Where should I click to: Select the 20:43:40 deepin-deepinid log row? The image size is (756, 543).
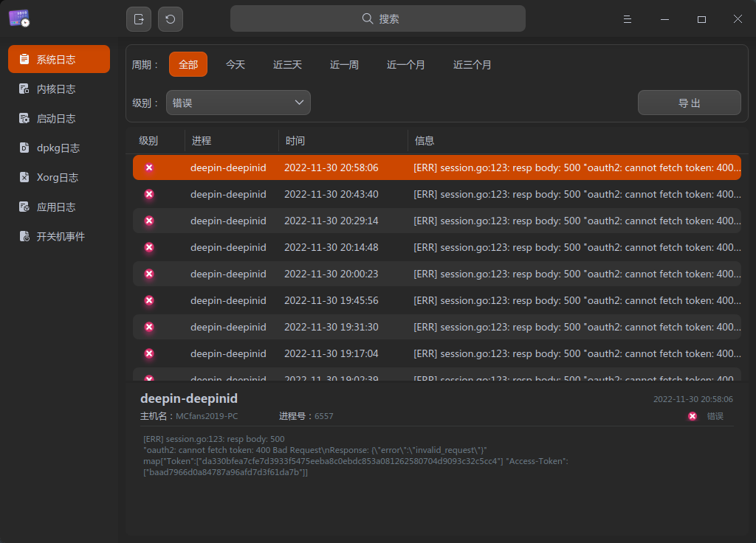click(369, 194)
